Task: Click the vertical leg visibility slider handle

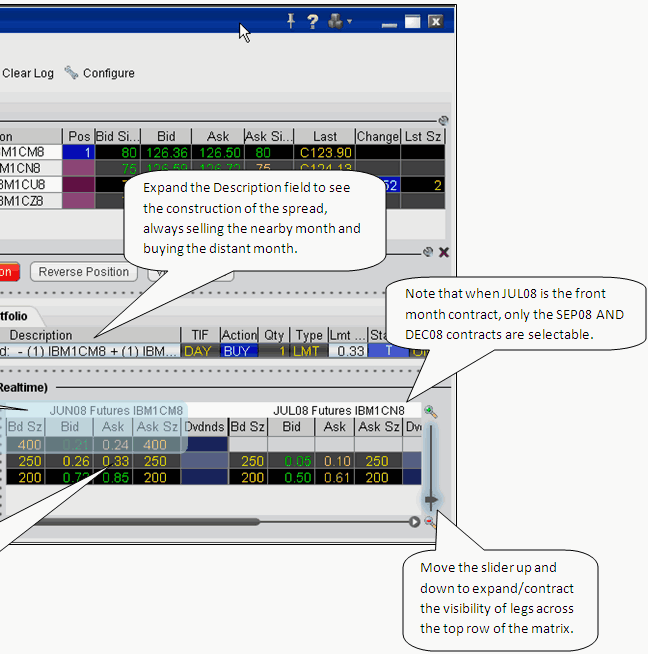Action: [x=431, y=499]
